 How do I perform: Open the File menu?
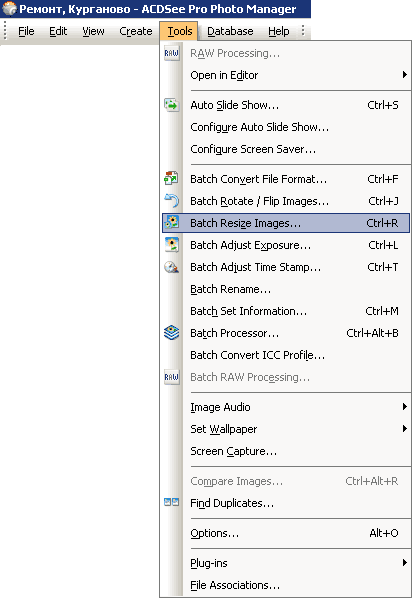pyautogui.click(x=26, y=31)
